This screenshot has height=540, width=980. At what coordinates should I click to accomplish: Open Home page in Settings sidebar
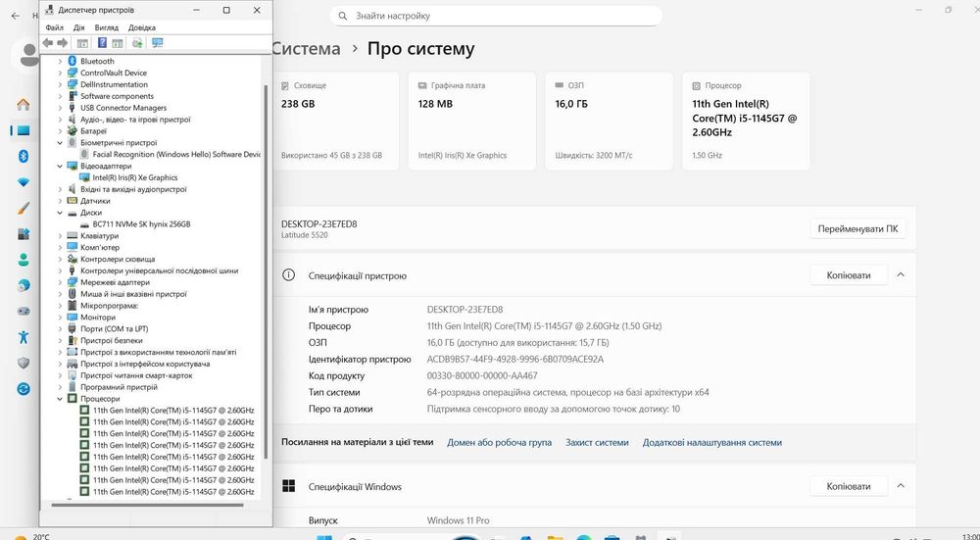24,105
